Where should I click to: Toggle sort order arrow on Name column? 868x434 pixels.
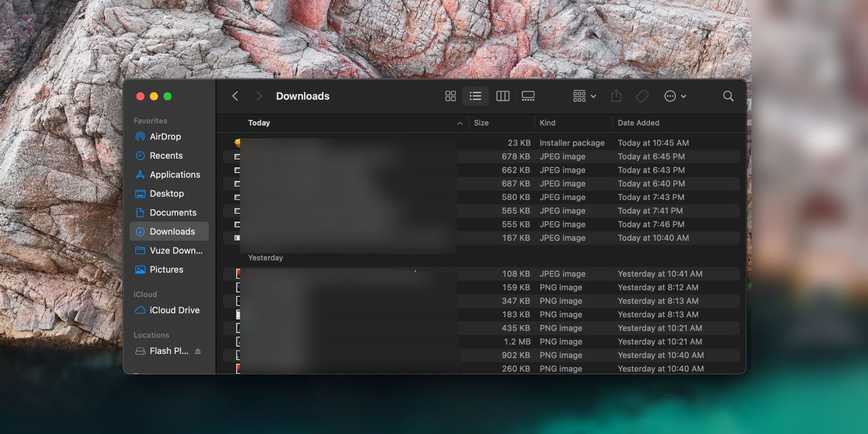(459, 123)
